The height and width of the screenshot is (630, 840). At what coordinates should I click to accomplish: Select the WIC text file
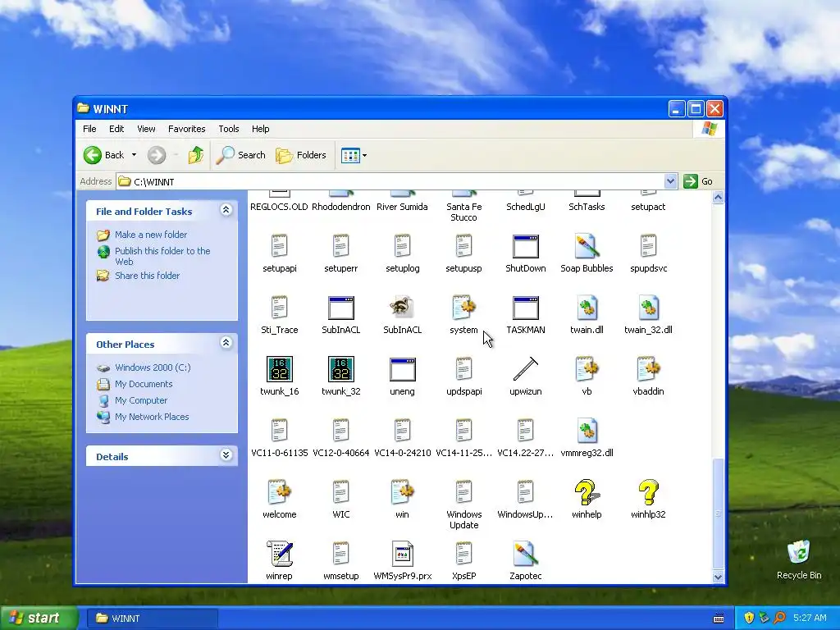point(340,493)
